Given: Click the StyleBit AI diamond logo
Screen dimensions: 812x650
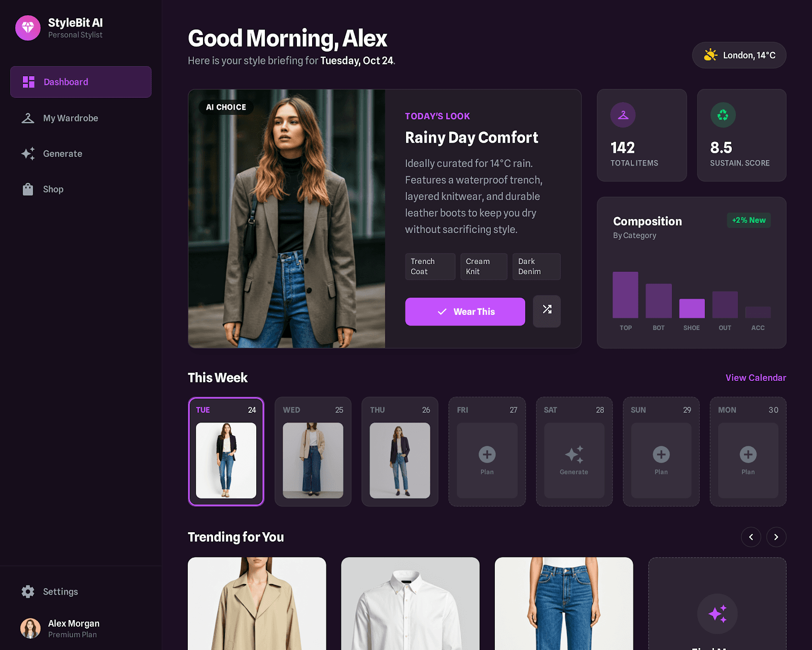Looking at the screenshot, I should point(28,28).
